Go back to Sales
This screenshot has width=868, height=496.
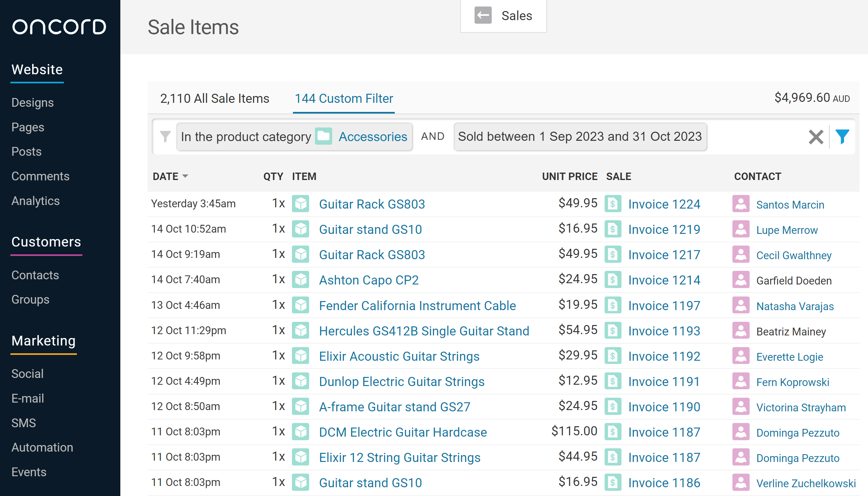click(503, 16)
